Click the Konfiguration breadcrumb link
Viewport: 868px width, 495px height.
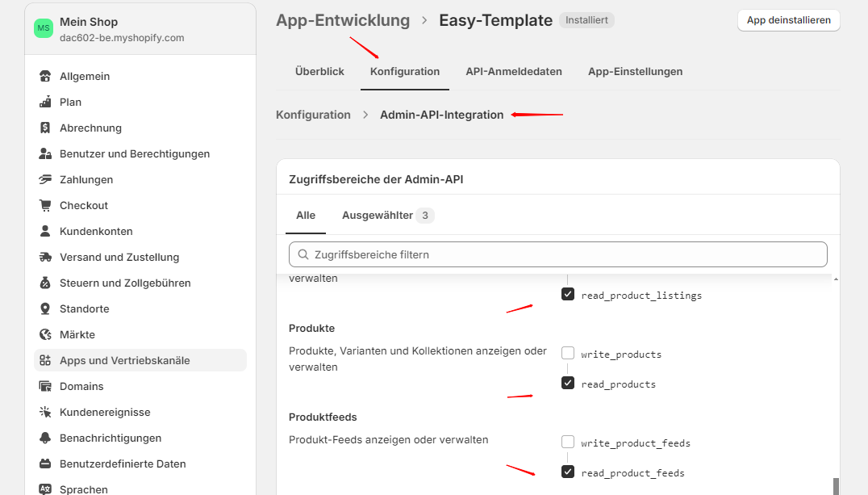[x=313, y=115]
